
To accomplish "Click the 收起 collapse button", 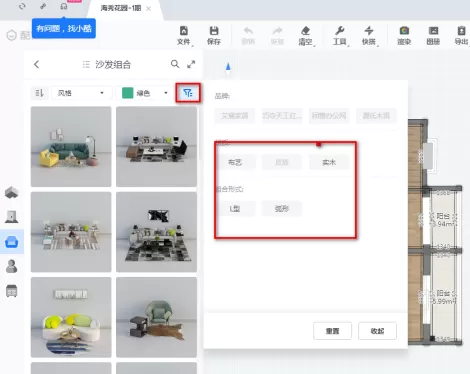I will [x=377, y=331].
